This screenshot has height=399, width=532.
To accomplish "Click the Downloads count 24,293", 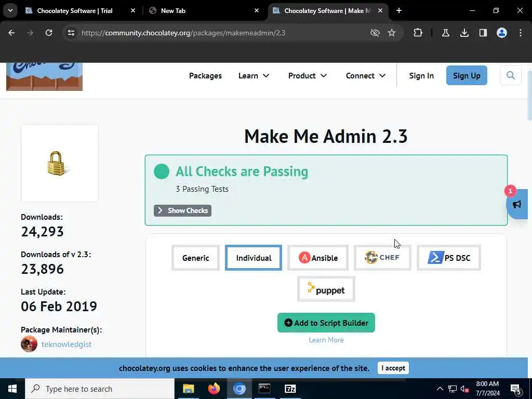I will click(x=43, y=232).
